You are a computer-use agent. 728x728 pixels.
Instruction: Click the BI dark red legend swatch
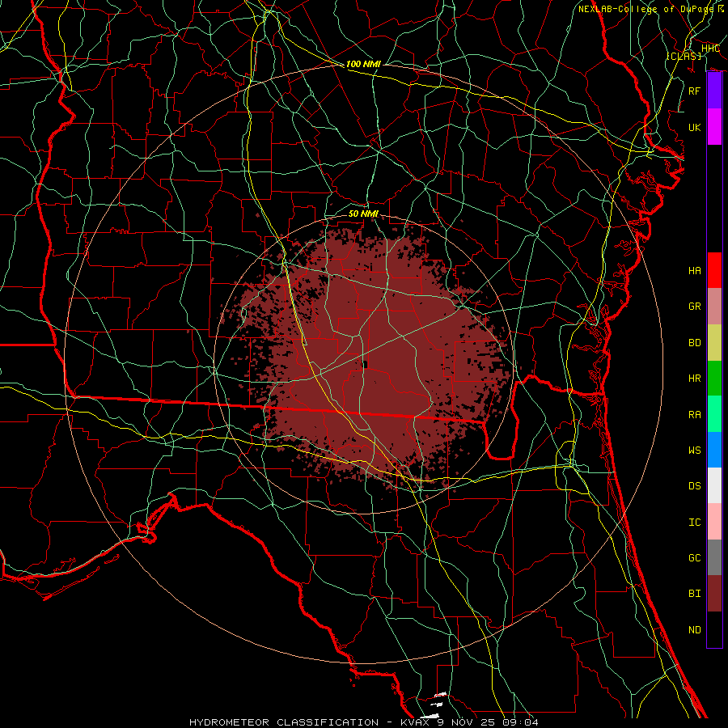coord(714,594)
